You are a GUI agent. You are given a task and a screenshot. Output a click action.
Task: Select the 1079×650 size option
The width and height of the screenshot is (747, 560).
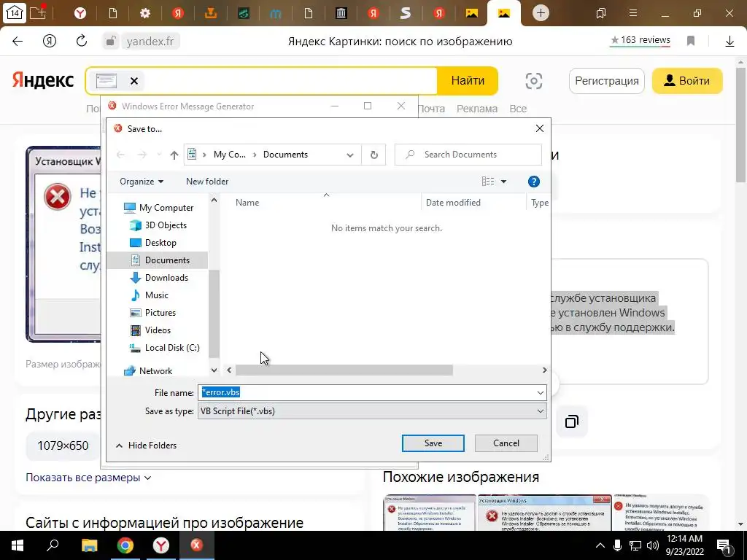pos(63,446)
